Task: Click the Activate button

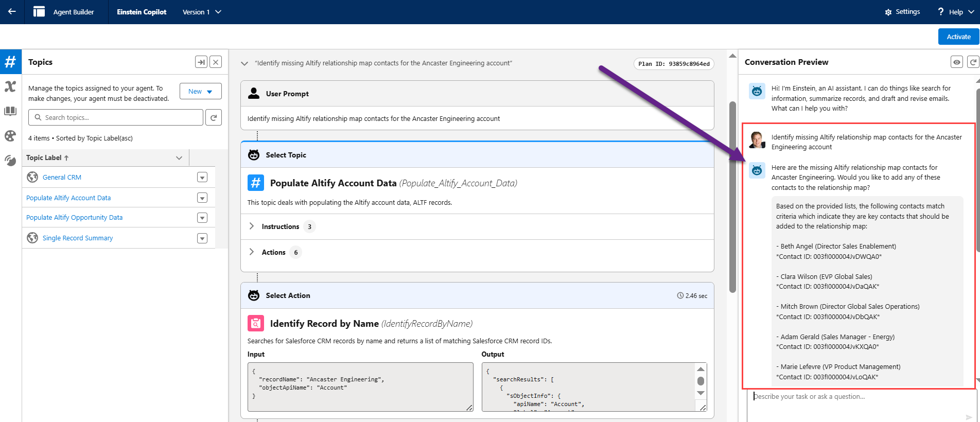Action: pyautogui.click(x=958, y=37)
